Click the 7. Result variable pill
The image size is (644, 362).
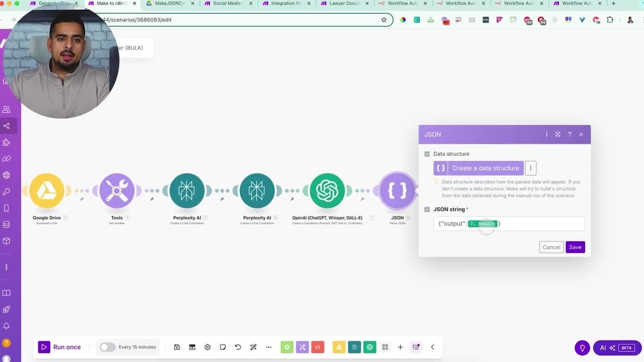tap(482, 224)
